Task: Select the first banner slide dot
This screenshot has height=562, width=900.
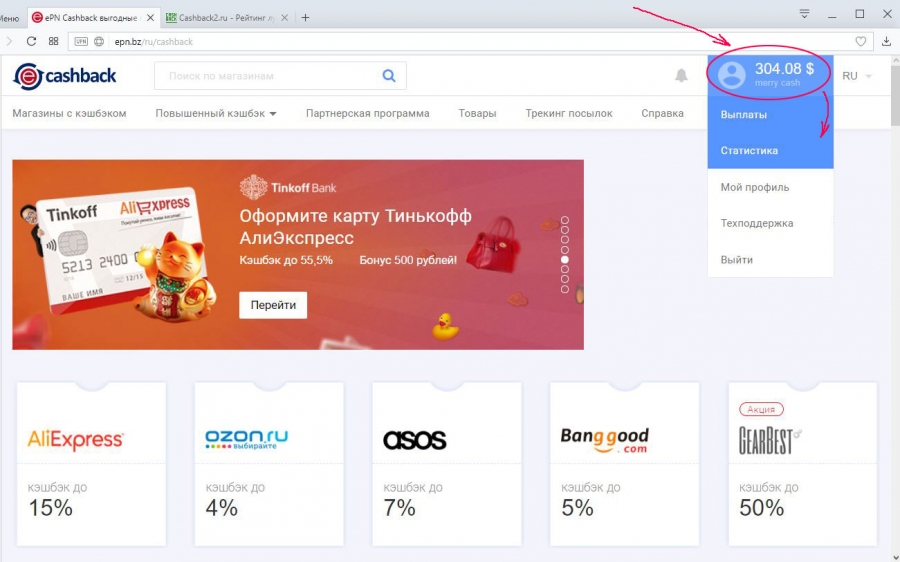Action: point(565,220)
